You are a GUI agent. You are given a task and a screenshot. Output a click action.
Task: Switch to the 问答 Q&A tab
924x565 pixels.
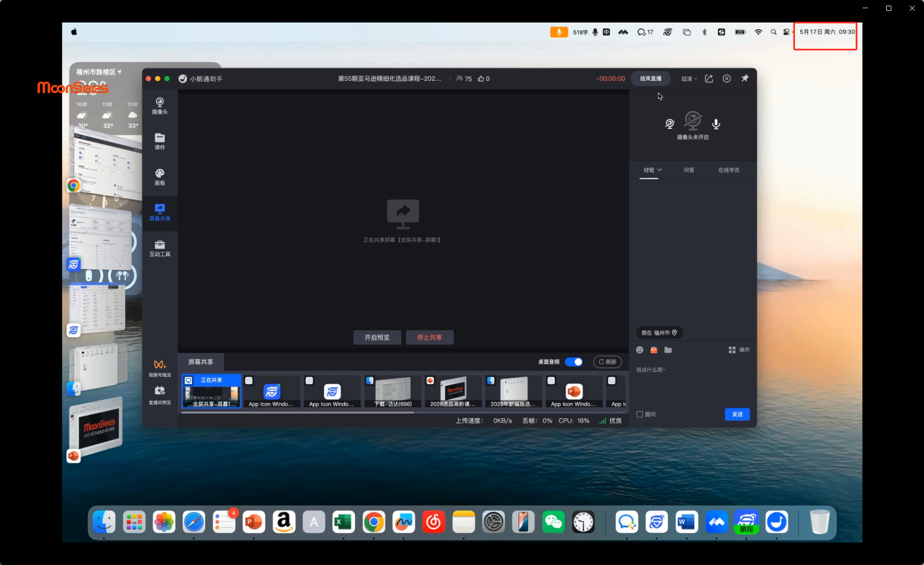pos(689,170)
